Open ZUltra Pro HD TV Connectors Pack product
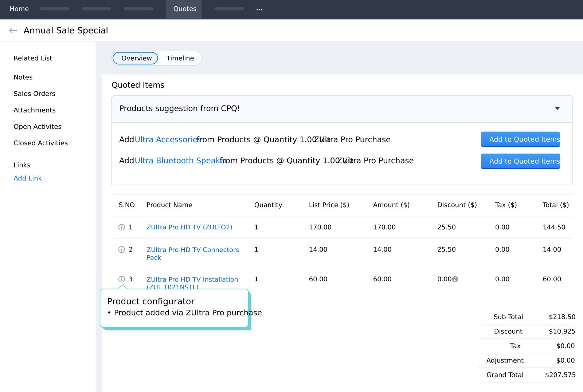583x392 pixels. 193,254
